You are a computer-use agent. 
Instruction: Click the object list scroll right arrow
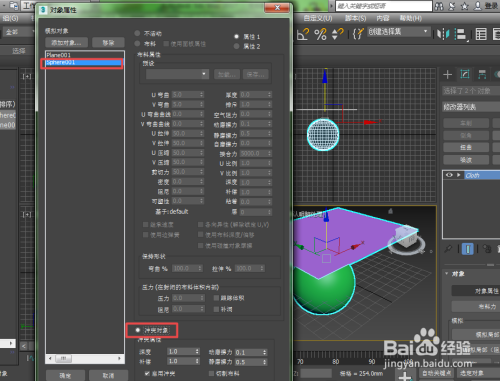pyautogui.click(x=119, y=358)
